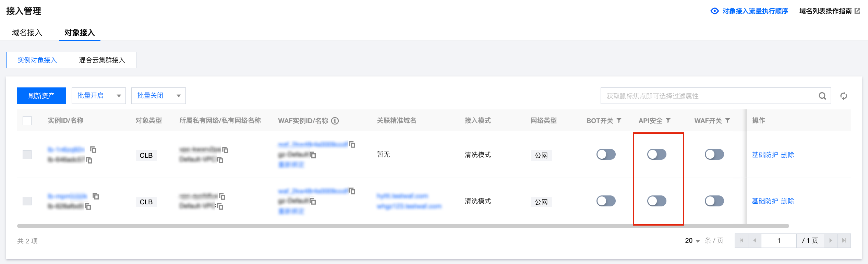The width and height of the screenshot is (868, 264).
Task: Click the info icon next to WAF实例ID/名称
Action: click(335, 121)
